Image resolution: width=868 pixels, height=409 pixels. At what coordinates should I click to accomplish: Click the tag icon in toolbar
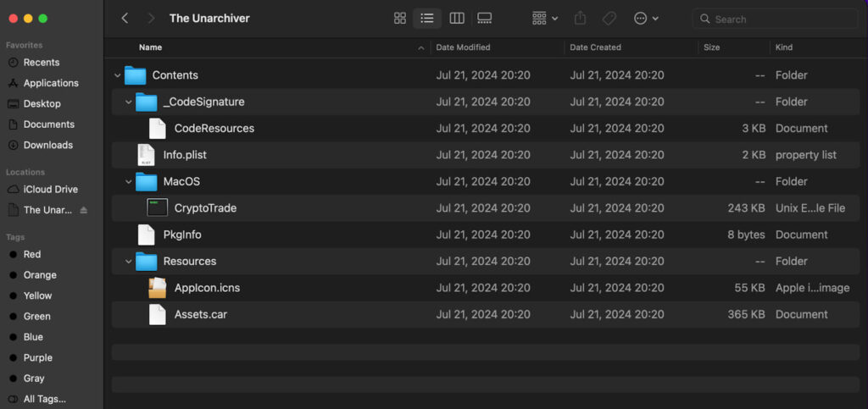coord(609,19)
